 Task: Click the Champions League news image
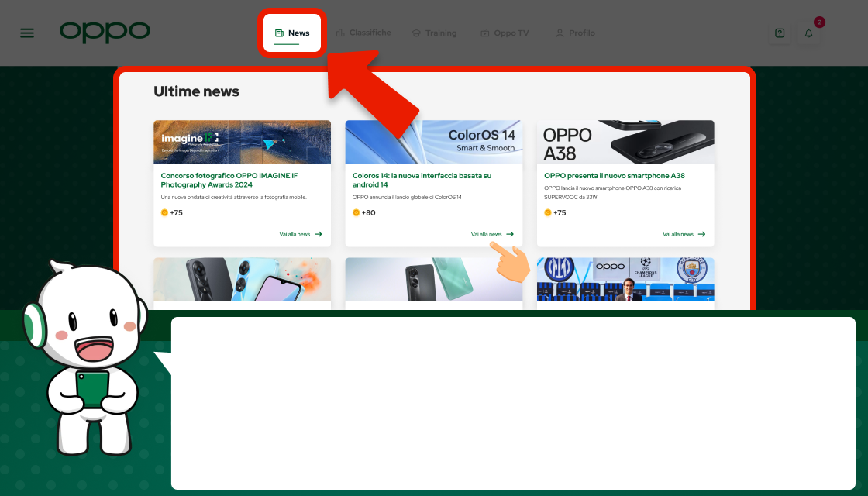point(625,280)
